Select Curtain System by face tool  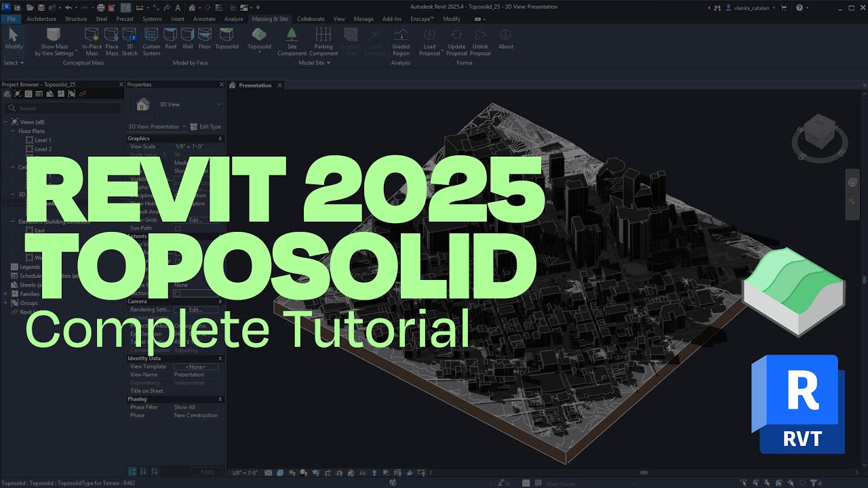151,41
